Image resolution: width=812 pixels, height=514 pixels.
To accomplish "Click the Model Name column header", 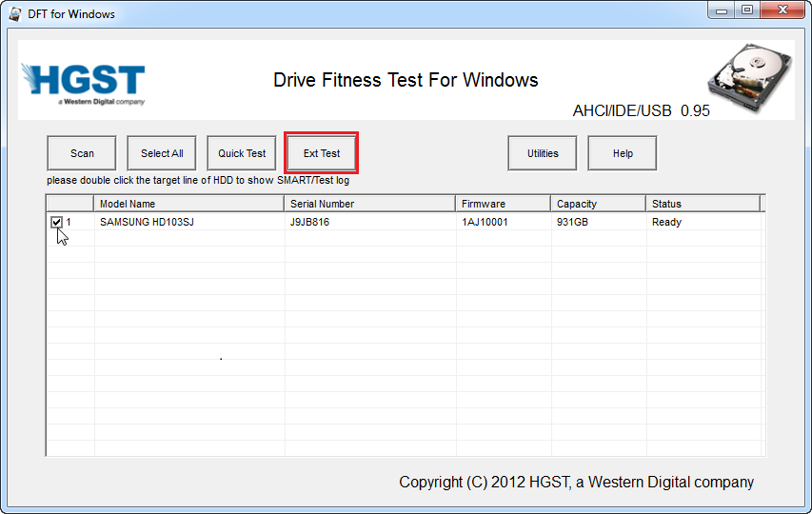I will pyautogui.click(x=189, y=204).
